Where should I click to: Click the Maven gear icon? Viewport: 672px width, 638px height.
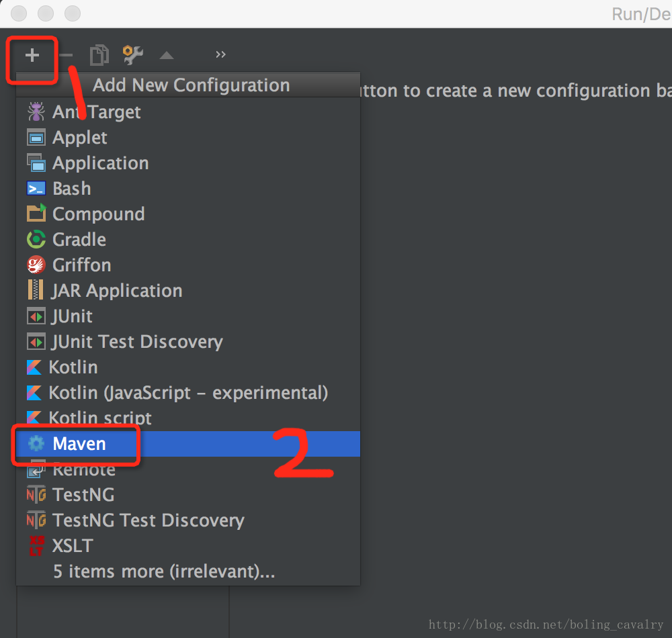coord(36,444)
